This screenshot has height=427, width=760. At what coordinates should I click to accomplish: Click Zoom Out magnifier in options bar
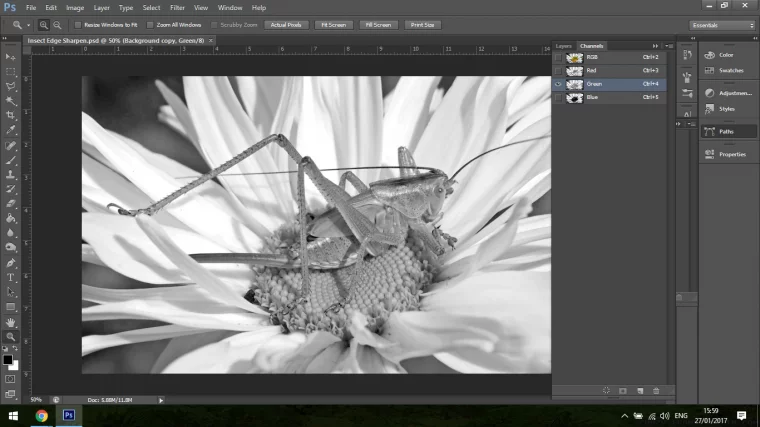pos(57,25)
